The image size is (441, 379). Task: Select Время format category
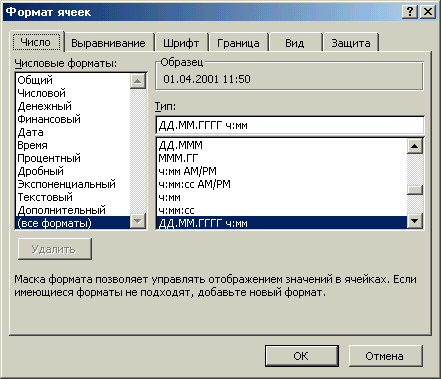click(x=73, y=145)
